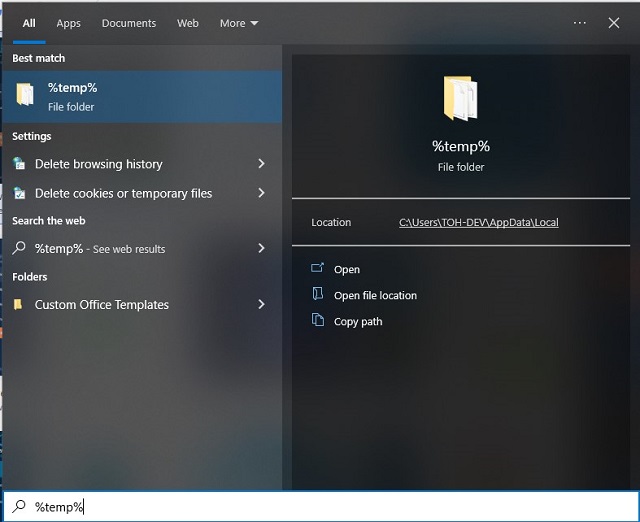Choose Copy path
The width and height of the screenshot is (640, 522).
[358, 322]
